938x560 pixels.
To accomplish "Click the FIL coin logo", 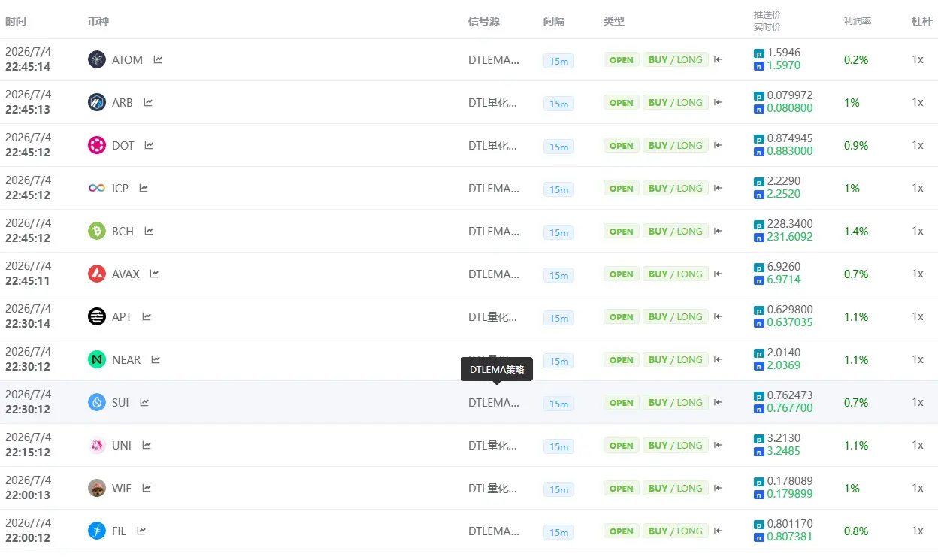I will coord(97,531).
